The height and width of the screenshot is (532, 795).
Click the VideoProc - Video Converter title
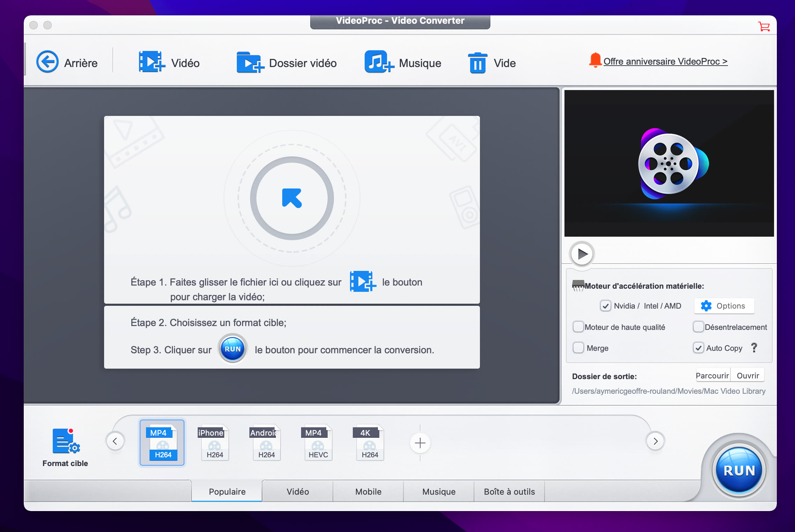[400, 21]
